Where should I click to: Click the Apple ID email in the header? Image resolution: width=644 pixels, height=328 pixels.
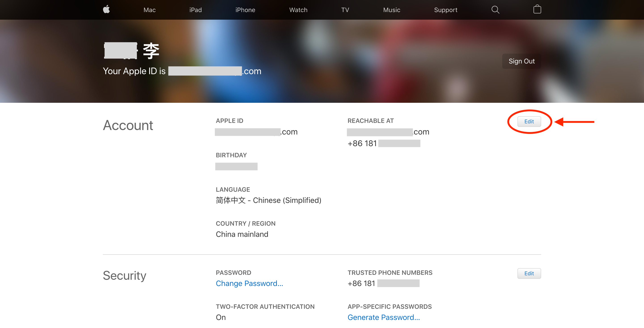click(x=214, y=71)
